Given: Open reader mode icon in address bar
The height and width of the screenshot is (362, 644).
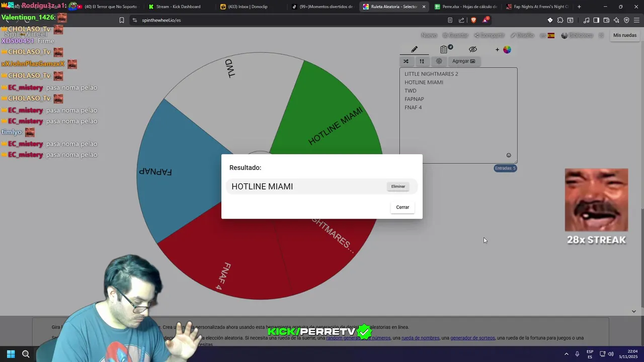Looking at the screenshot, I should [x=450, y=20].
